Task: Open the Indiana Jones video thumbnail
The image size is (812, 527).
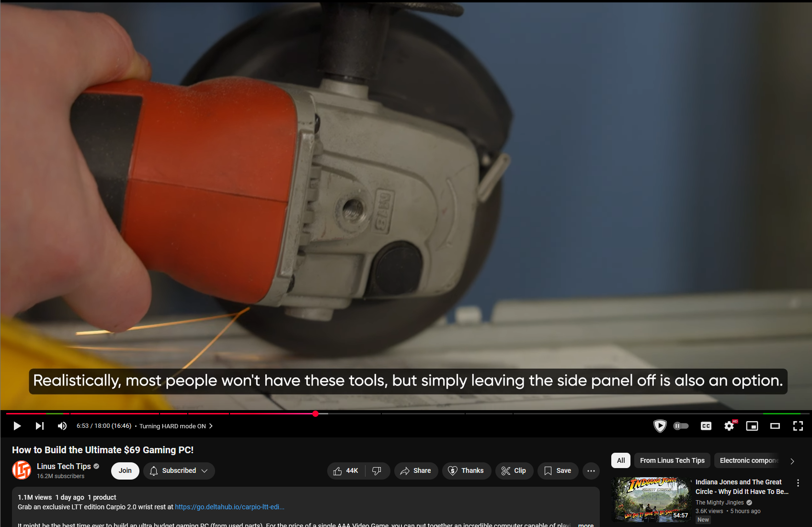Action: pos(651,499)
